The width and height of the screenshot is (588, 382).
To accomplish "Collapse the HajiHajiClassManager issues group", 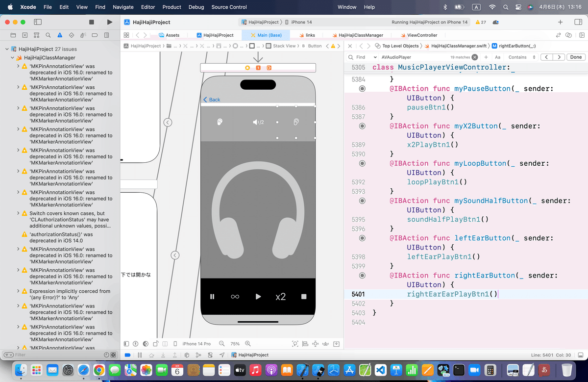I will [x=13, y=58].
